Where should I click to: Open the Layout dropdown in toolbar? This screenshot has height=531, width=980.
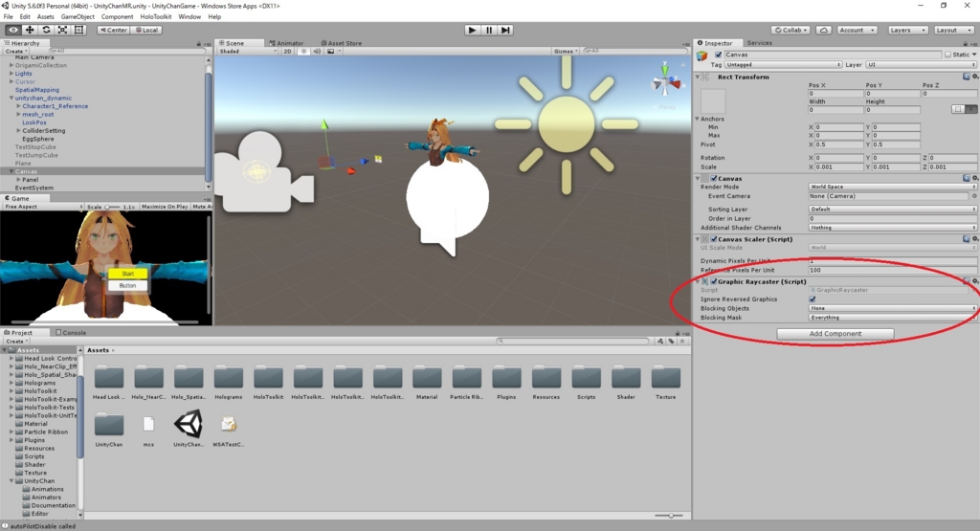952,30
